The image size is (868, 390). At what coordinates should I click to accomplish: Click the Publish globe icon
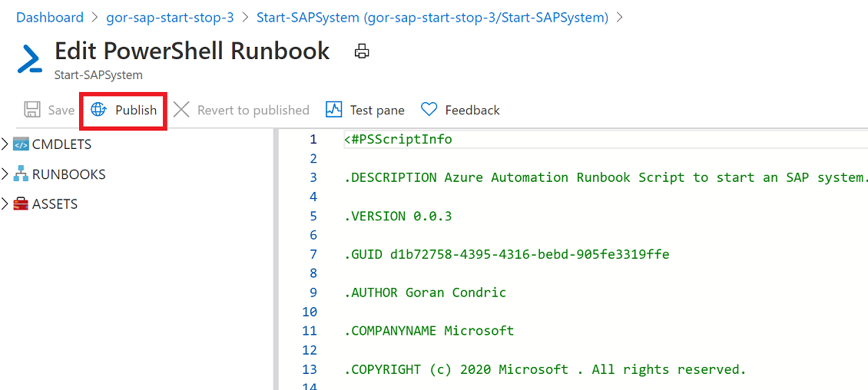click(98, 110)
